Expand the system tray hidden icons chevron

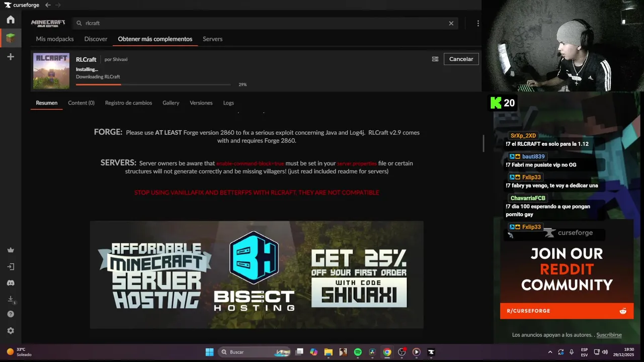(550, 352)
